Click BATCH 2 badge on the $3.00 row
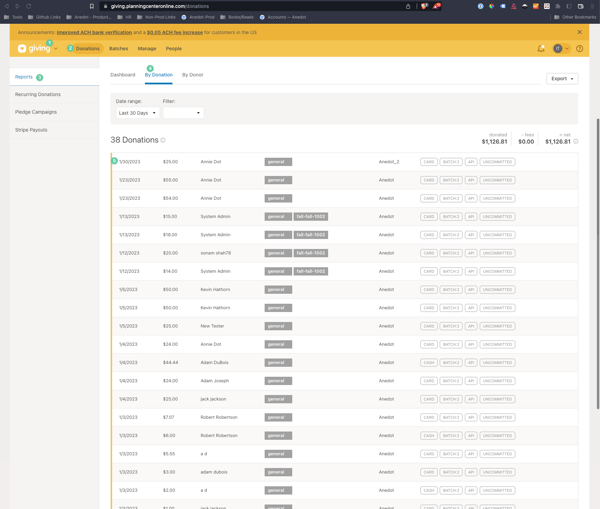This screenshot has height=509, width=600. [451, 472]
